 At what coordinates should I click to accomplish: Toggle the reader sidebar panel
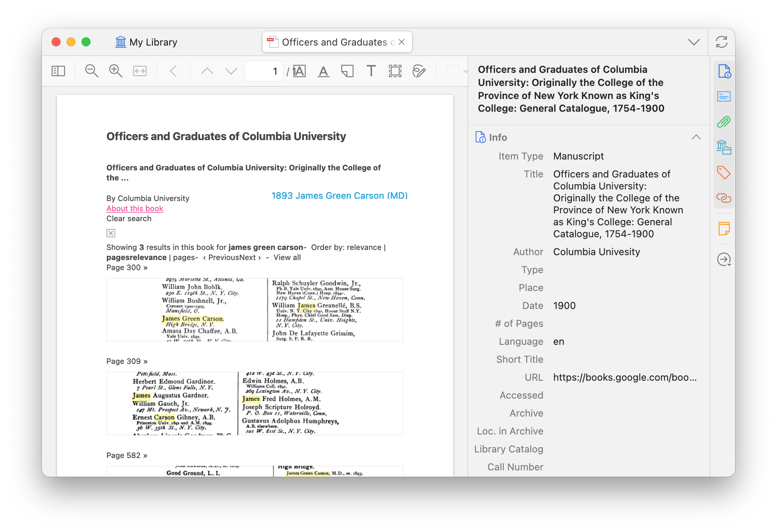[58, 71]
